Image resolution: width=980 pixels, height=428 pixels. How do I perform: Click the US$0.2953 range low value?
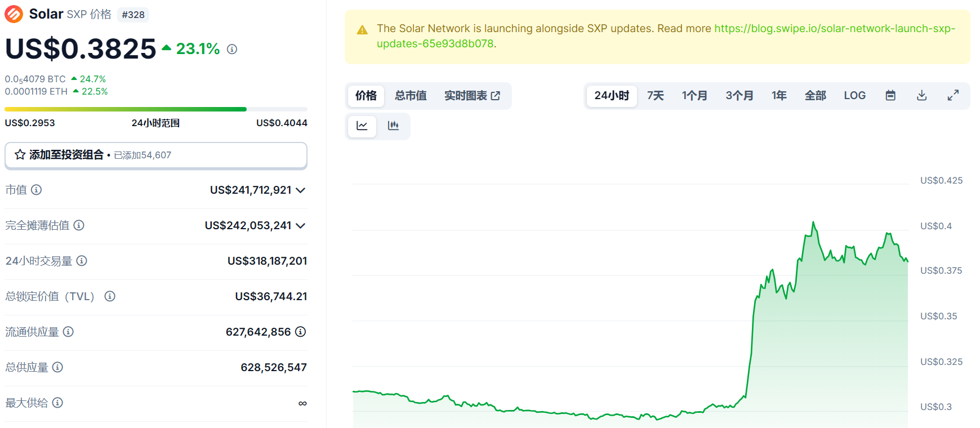[30, 123]
